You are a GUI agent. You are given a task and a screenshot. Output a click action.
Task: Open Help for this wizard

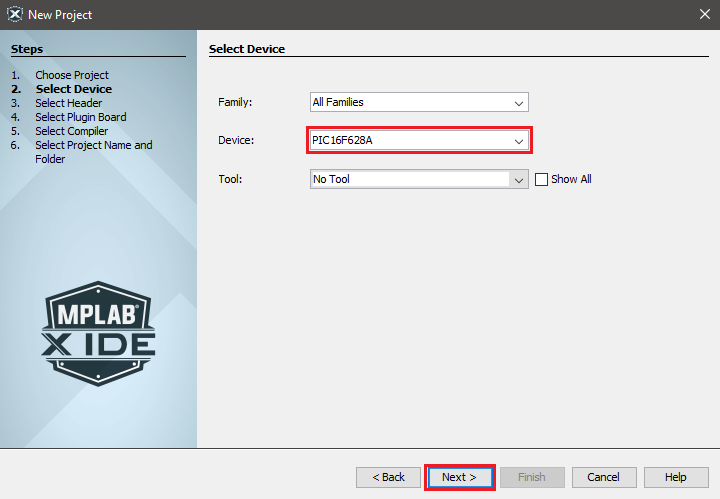(676, 477)
